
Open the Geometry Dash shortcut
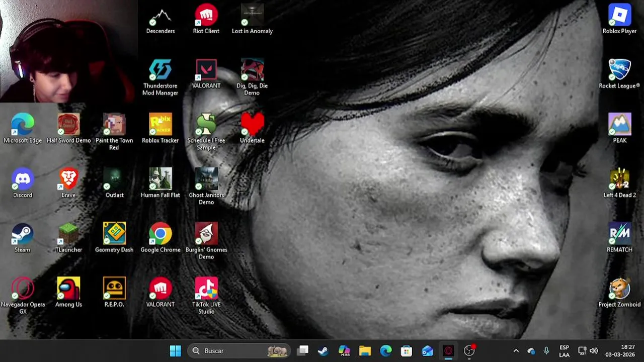114,239
